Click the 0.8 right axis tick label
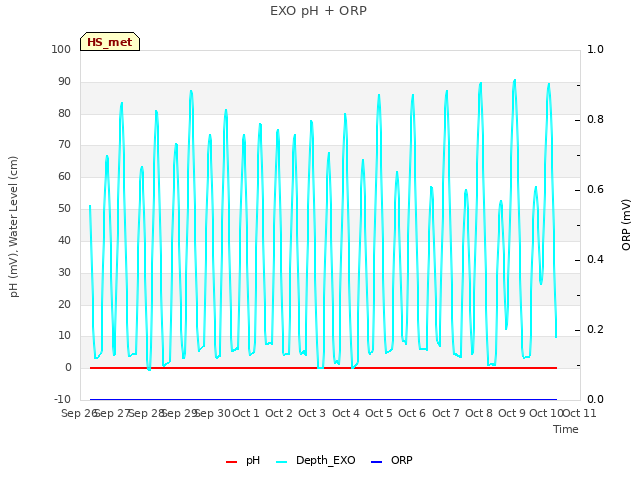Screen dimensions: 640x480 [595, 120]
